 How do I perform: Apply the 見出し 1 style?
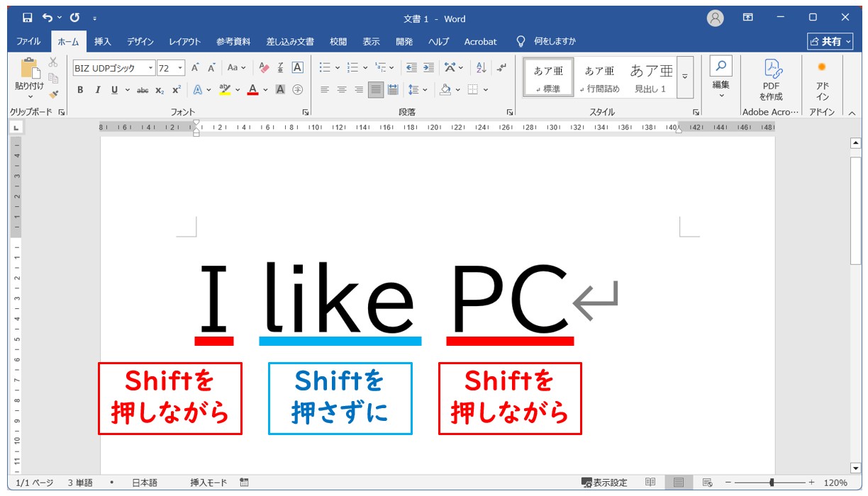point(651,78)
